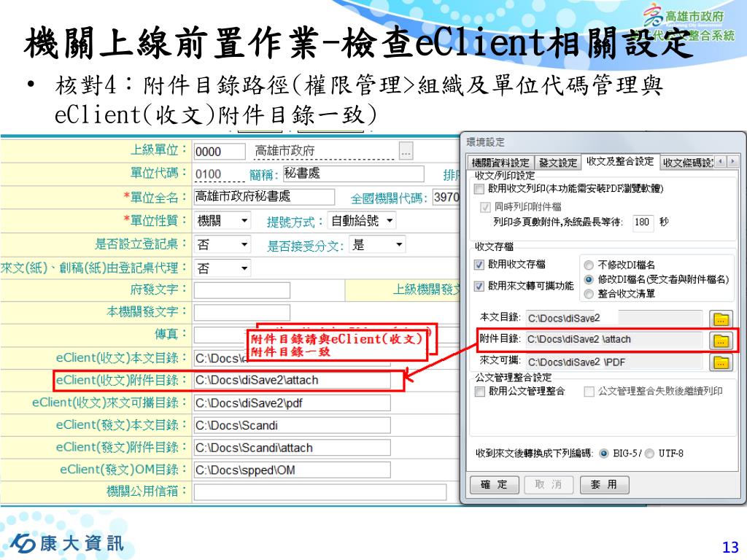This screenshot has width=747, height=560.
Task: Browse folder for 本文目錄 path
Action: (x=721, y=319)
